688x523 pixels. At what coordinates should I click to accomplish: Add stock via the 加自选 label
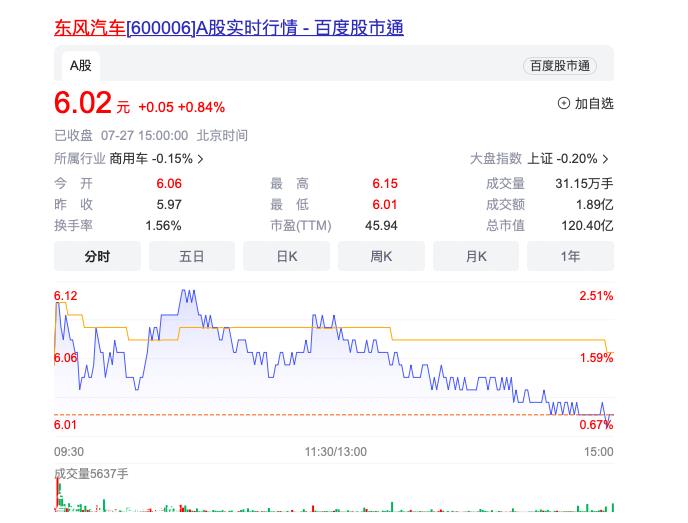coord(594,104)
